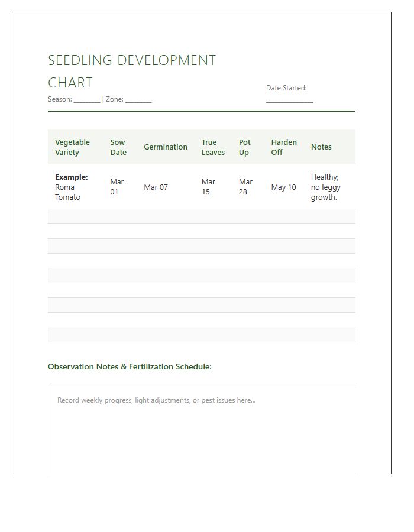The width and height of the screenshot is (414, 532).
Task: Select the 'Germination' column header
Action: point(166,147)
